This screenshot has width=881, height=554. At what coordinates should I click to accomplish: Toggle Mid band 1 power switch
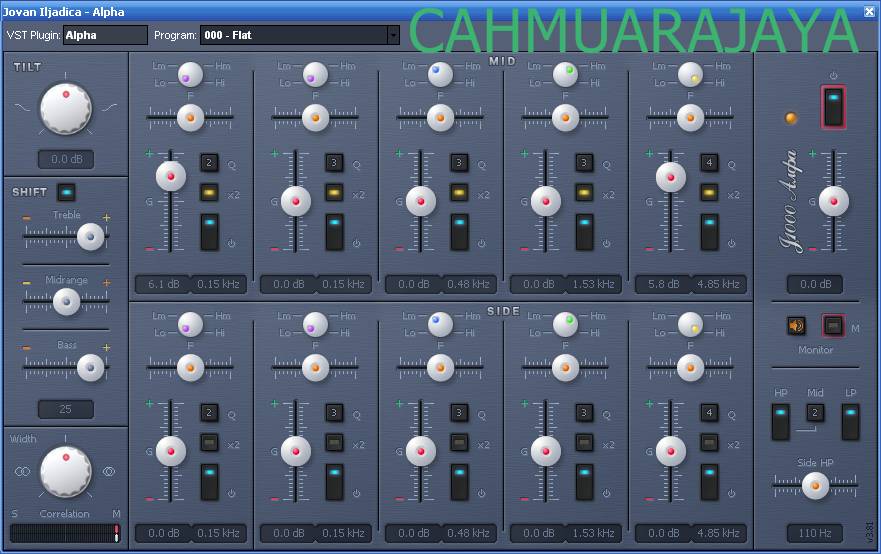tap(210, 231)
